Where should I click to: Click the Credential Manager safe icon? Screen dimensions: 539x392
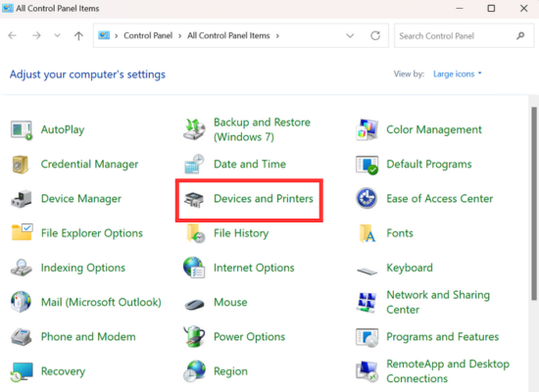(x=21, y=165)
